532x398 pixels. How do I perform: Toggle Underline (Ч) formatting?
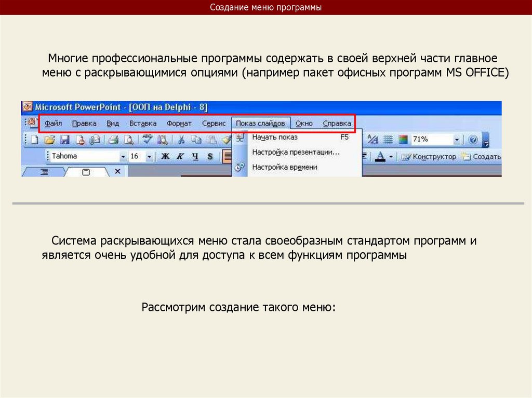(195, 156)
